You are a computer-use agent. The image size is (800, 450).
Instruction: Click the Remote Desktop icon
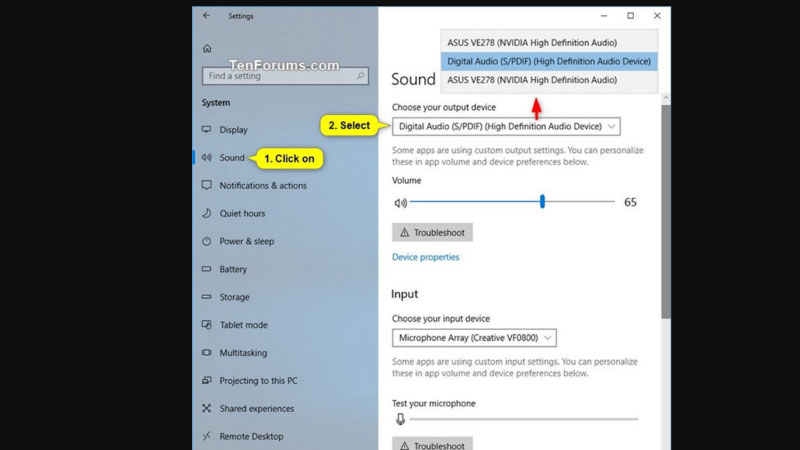207,436
